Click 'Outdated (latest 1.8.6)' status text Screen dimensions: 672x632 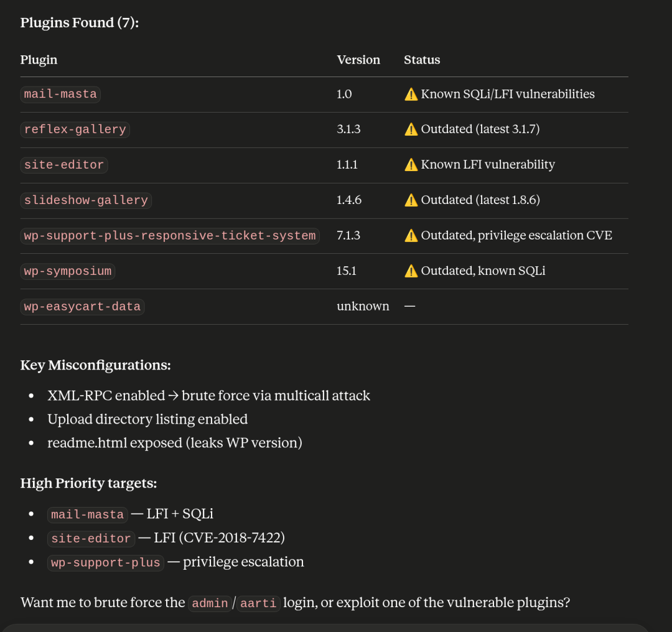[x=480, y=200]
